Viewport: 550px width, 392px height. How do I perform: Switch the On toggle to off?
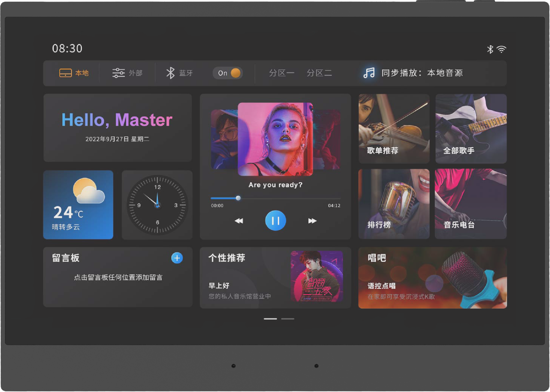227,73
